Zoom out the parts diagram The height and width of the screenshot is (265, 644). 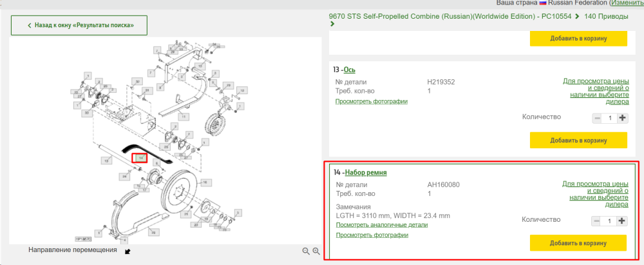tap(305, 251)
